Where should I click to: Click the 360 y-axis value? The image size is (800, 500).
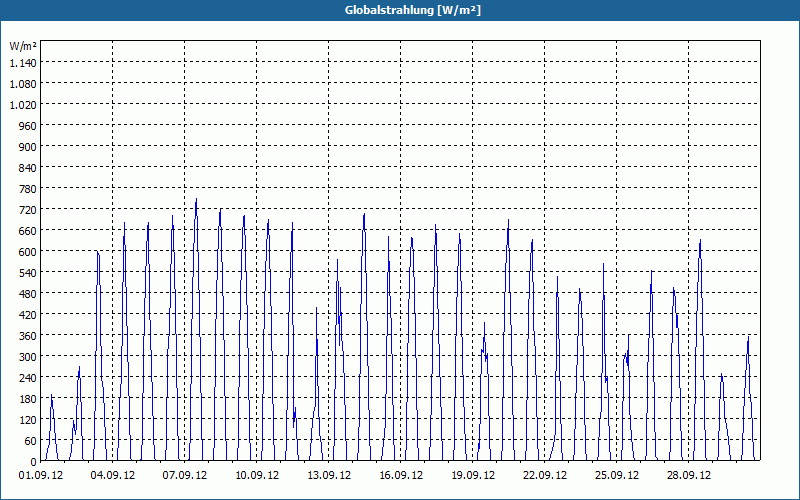[29, 335]
